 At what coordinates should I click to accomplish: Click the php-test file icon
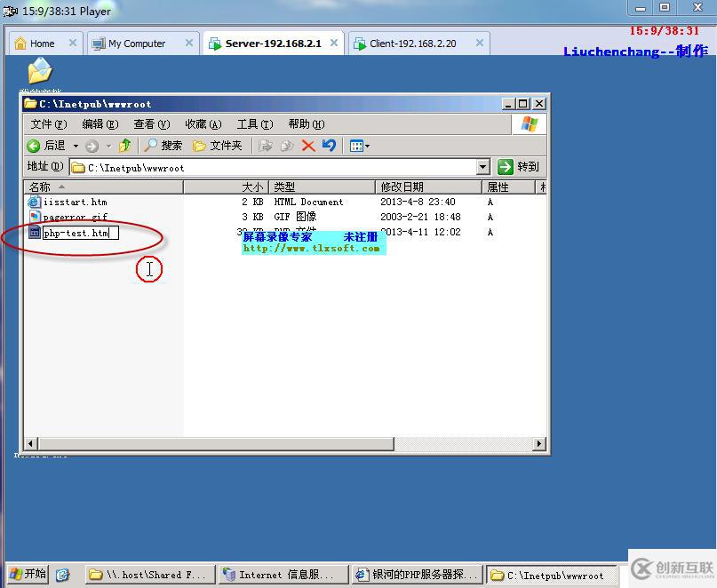click(35, 233)
